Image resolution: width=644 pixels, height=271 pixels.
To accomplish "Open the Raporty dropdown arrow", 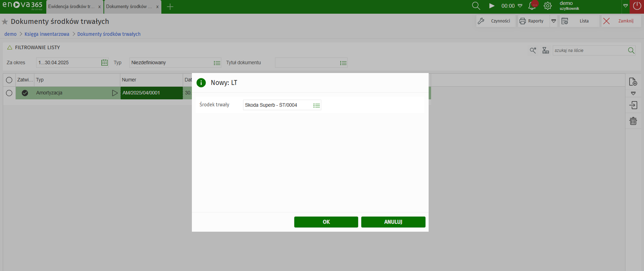I will click(x=554, y=21).
